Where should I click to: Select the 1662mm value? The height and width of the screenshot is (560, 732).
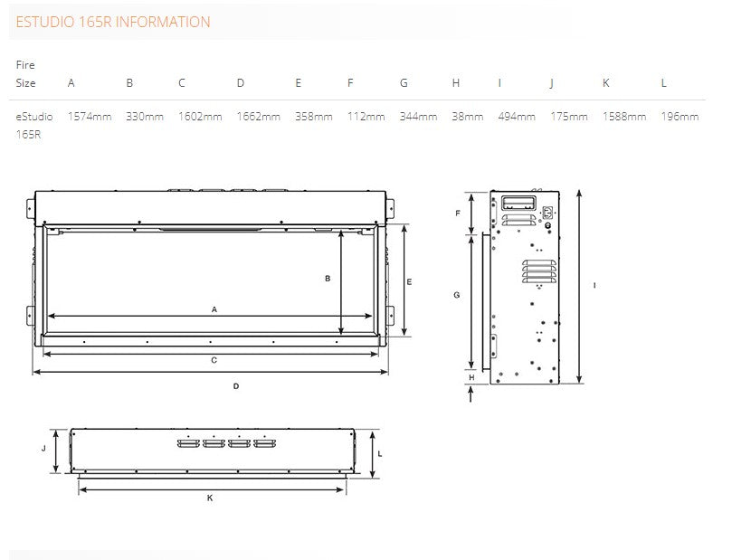tap(259, 116)
